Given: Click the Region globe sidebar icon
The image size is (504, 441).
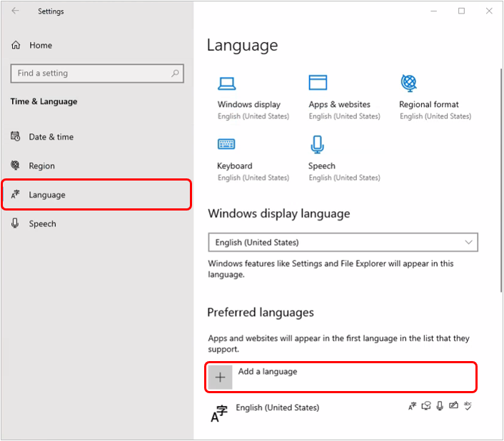Looking at the screenshot, I should coord(15,165).
